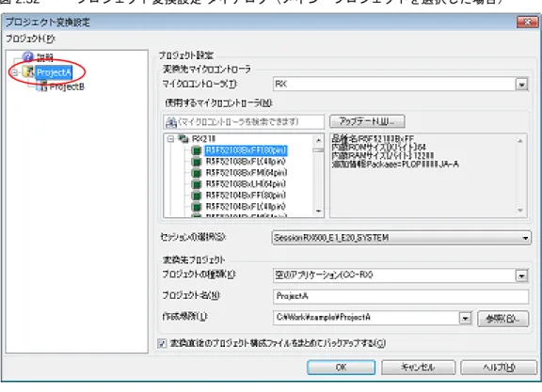
Task: Open the microcontroller type dropdown showing RX
Action: coord(521,85)
